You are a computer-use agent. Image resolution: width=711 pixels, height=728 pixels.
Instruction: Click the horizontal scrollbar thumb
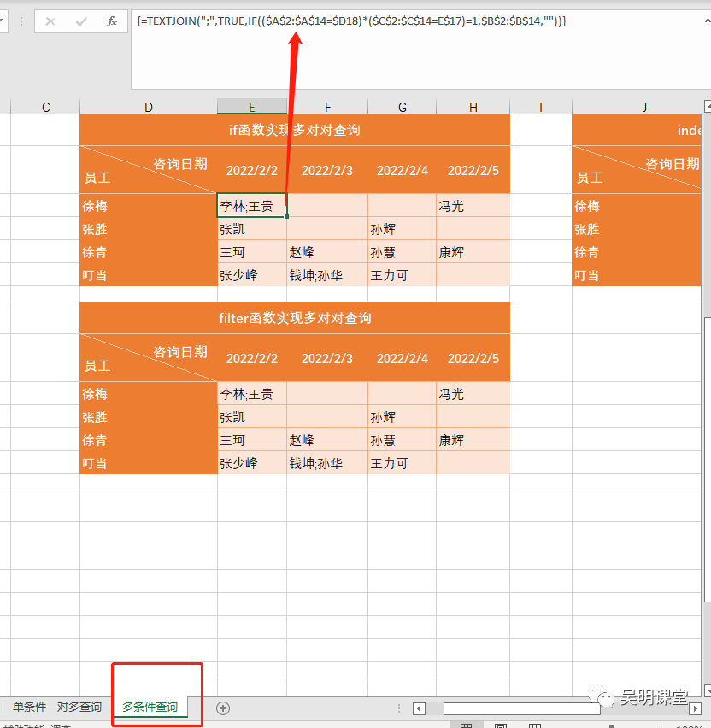click(521, 708)
